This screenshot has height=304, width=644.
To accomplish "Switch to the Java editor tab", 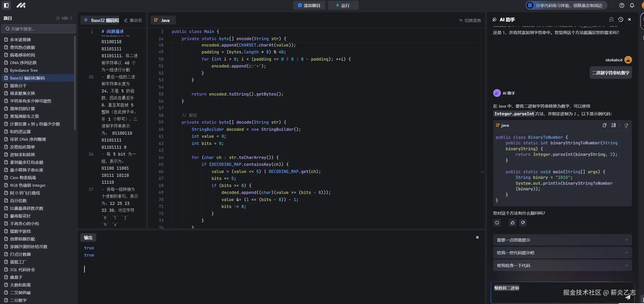I will click(x=163, y=20).
